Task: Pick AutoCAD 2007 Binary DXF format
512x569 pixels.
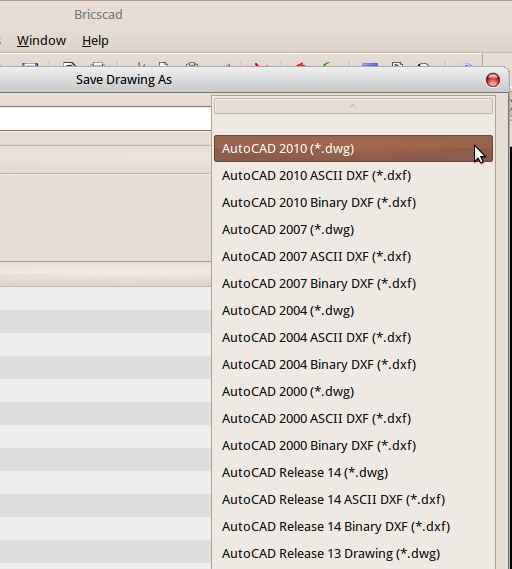Action: pos(353,283)
